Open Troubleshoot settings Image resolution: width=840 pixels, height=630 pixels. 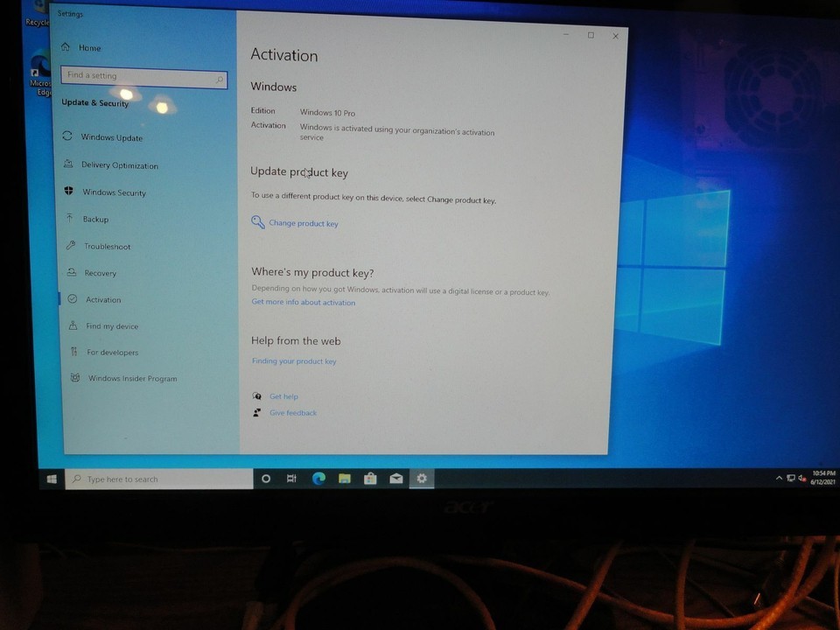coord(107,247)
